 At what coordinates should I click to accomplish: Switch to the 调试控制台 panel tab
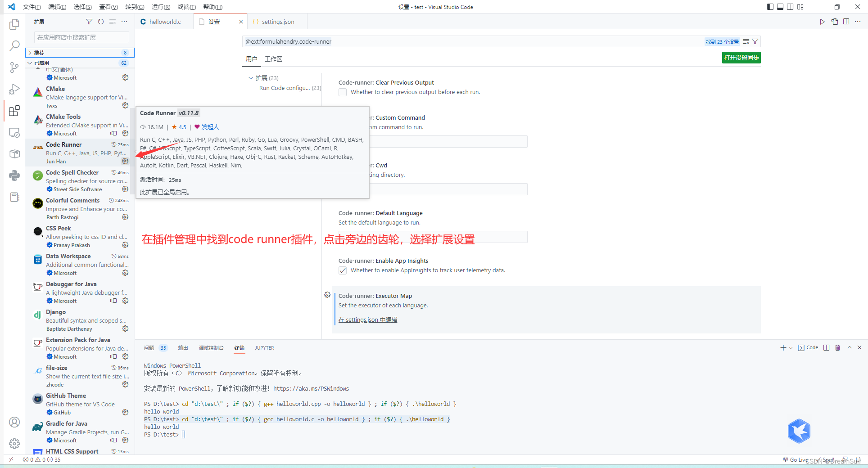[x=211, y=348]
